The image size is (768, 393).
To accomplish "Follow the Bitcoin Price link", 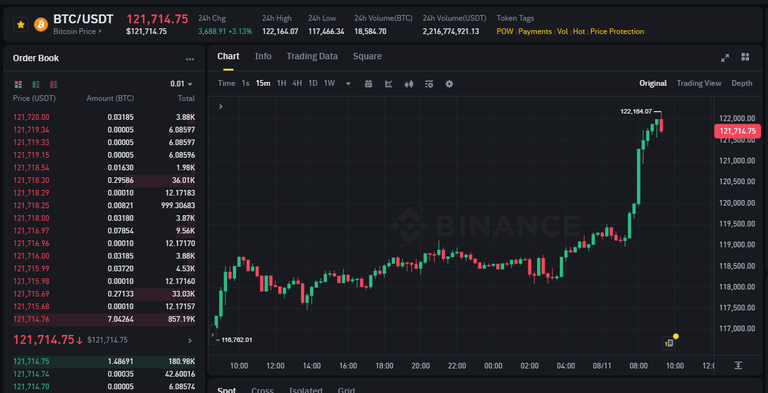I will tap(77, 31).
